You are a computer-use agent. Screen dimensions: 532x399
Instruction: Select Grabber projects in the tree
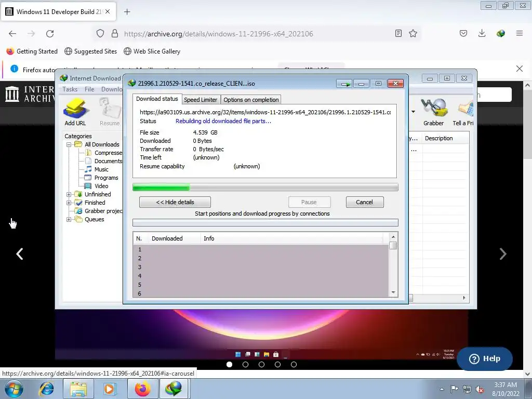98,211
